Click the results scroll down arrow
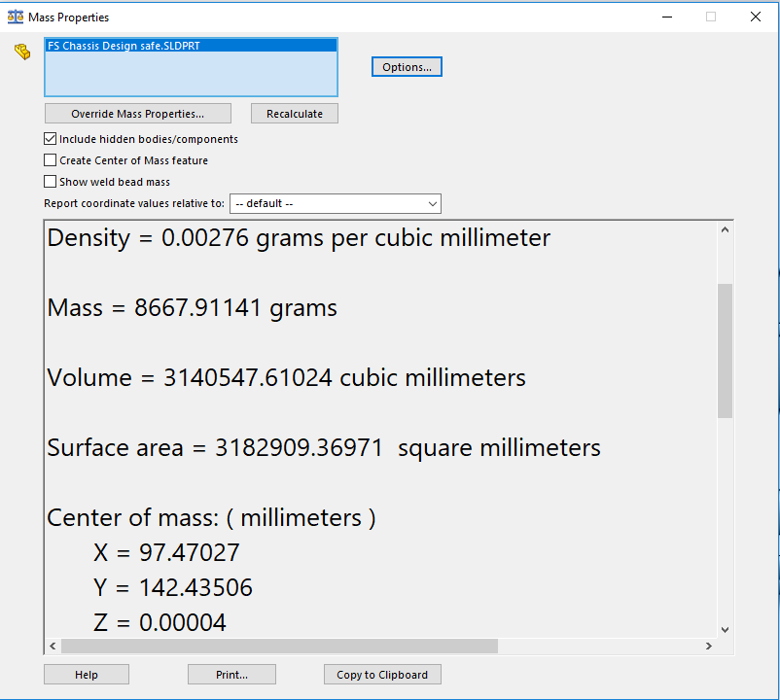This screenshot has height=700, width=780. [725, 630]
